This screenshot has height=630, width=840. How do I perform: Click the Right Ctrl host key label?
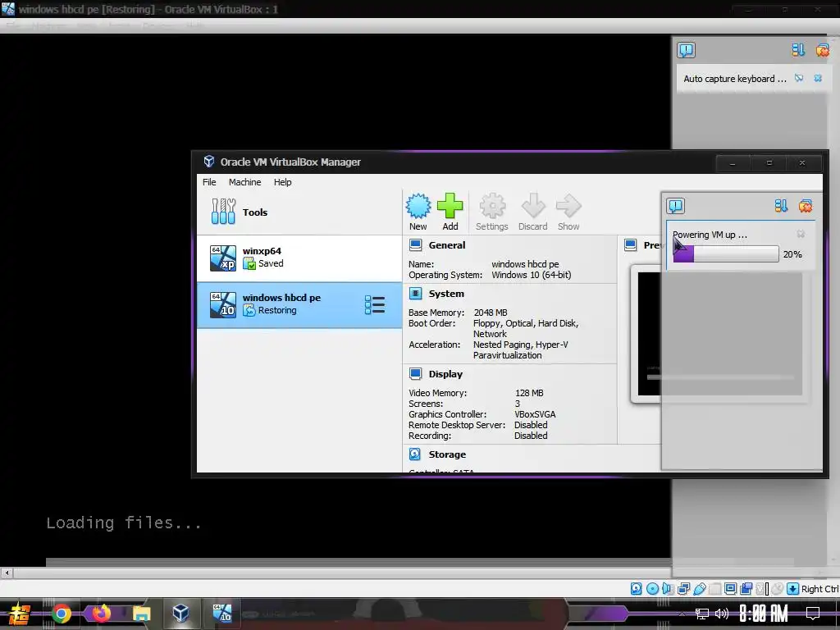(820, 589)
